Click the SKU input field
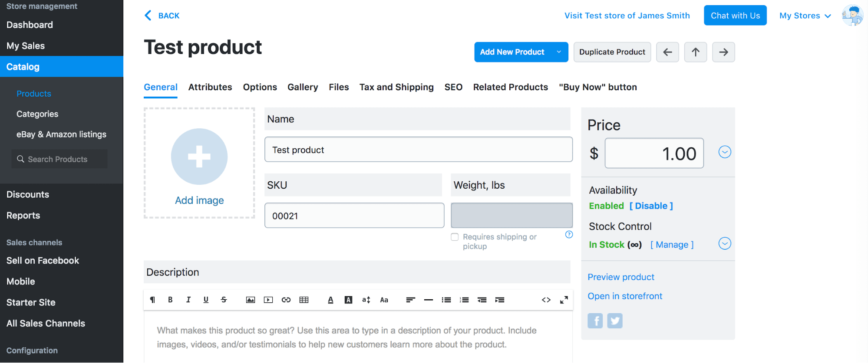Image resolution: width=868 pixels, height=363 pixels. coord(354,216)
